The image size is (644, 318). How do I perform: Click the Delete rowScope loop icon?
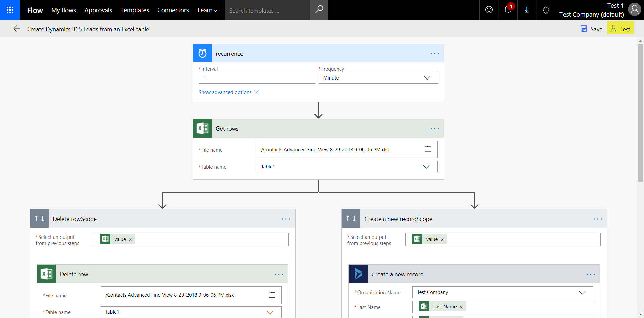39,219
